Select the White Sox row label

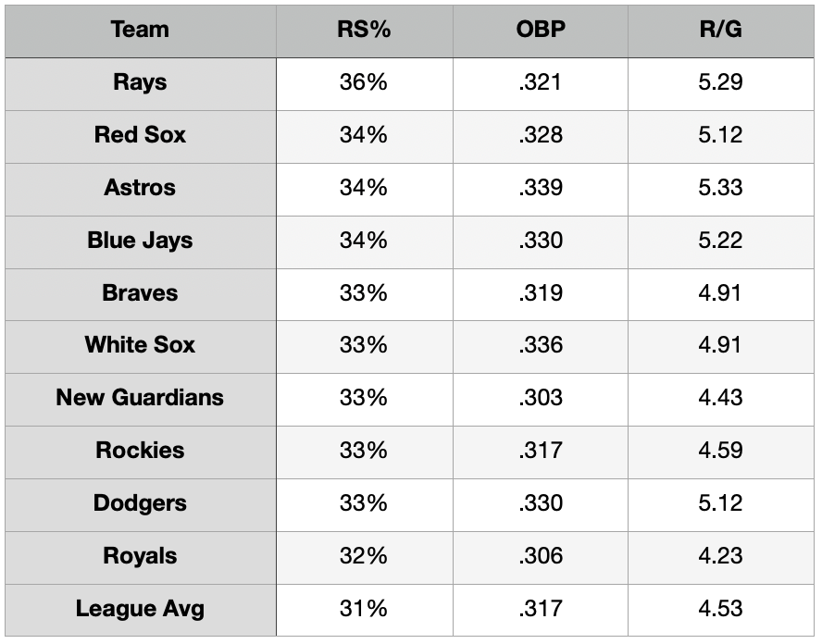140,345
